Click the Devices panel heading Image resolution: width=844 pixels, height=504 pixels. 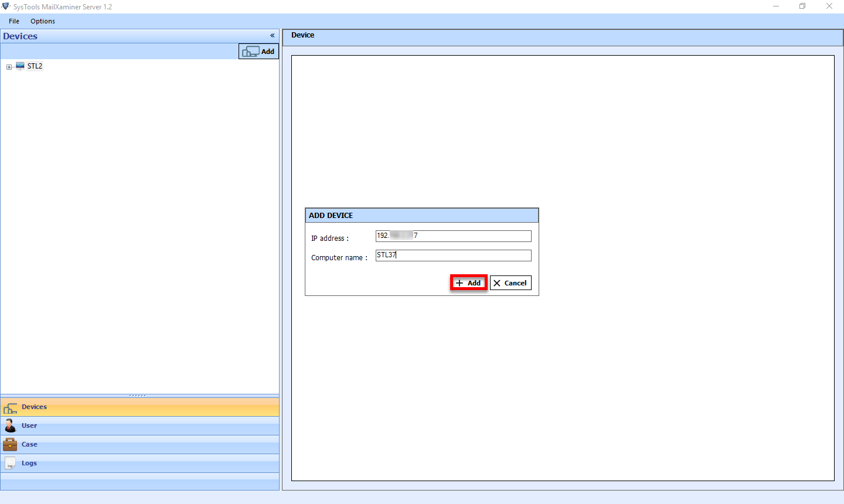pyautogui.click(x=21, y=36)
